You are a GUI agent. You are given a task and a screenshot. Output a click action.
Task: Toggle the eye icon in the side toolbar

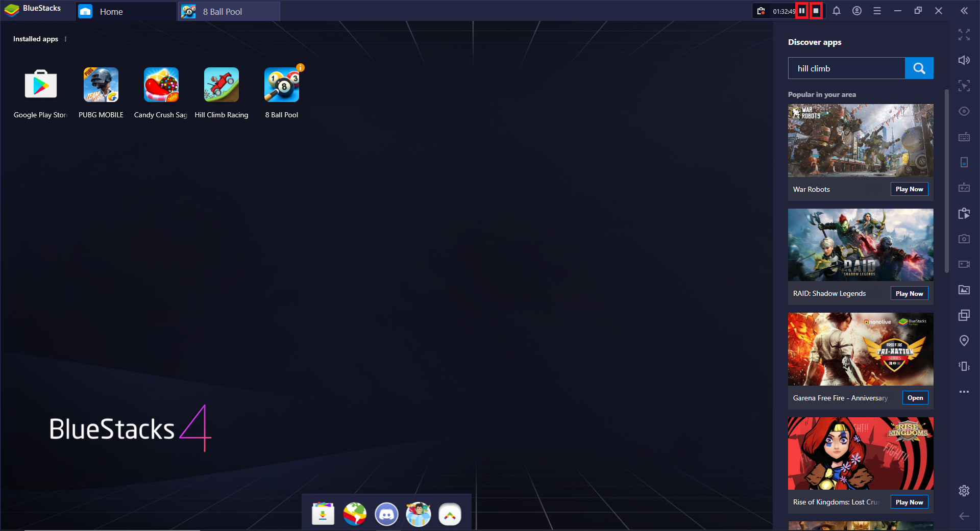pyautogui.click(x=964, y=111)
